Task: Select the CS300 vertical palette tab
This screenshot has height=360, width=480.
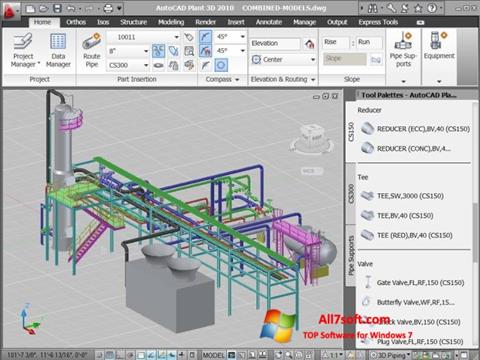Action: click(x=351, y=194)
